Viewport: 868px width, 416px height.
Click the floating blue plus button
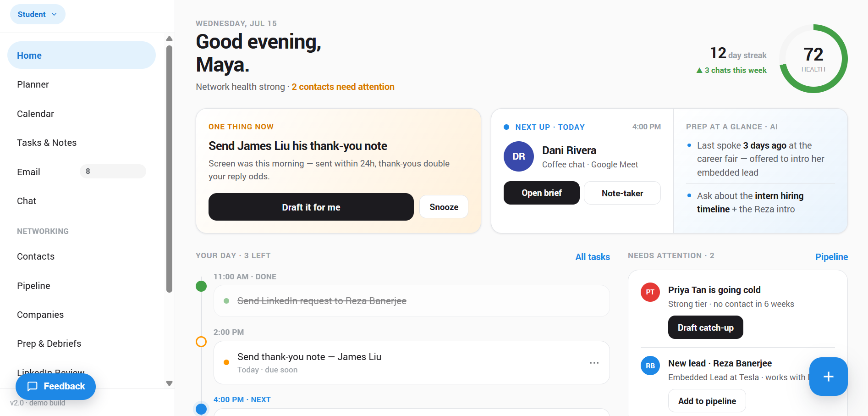point(828,377)
